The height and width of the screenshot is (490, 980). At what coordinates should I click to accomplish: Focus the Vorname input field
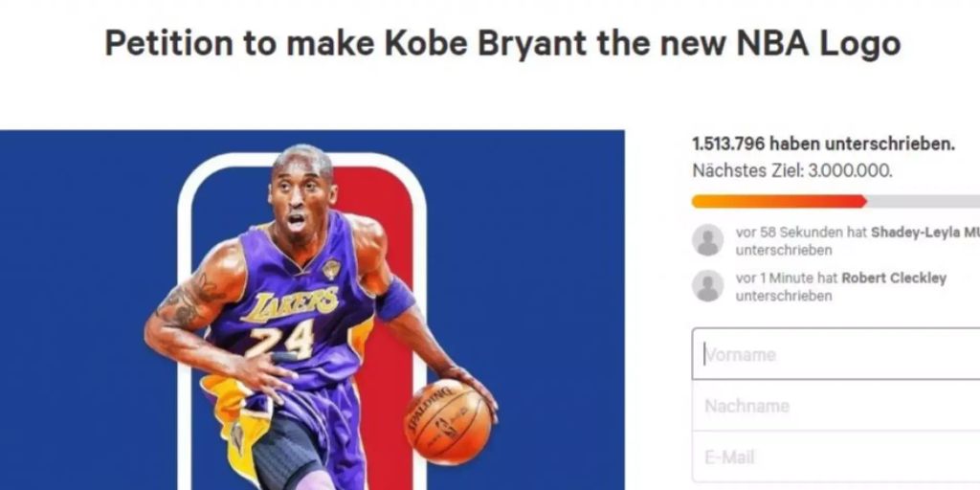coord(835,354)
